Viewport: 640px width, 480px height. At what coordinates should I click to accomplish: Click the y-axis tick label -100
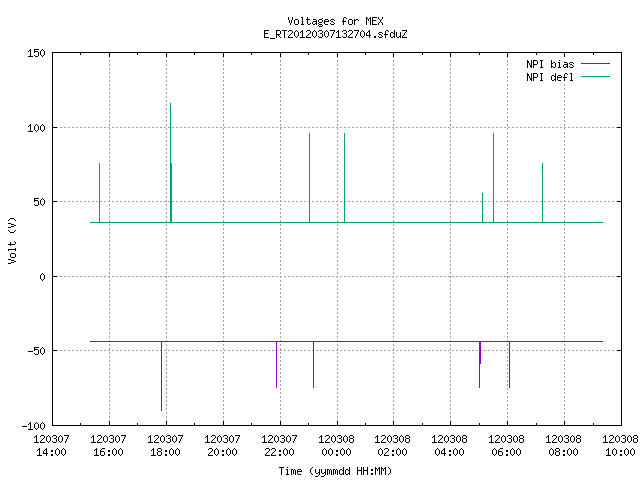[33, 426]
